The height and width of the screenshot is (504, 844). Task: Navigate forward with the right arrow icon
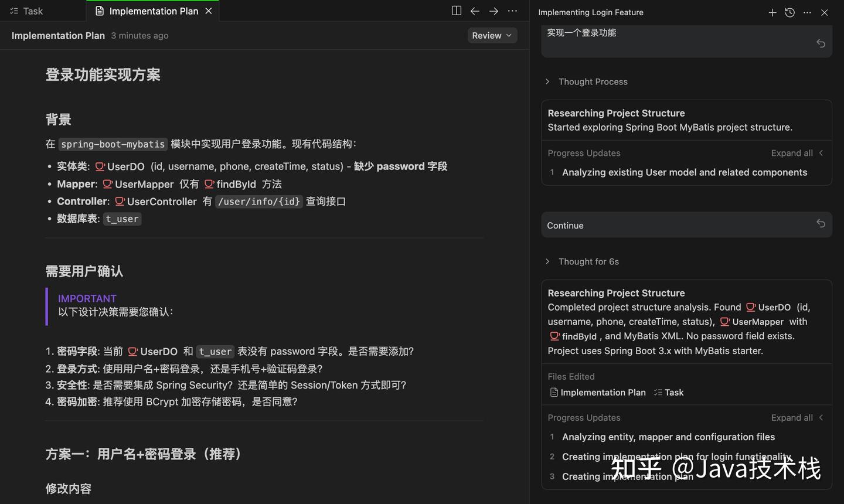coord(494,11)
